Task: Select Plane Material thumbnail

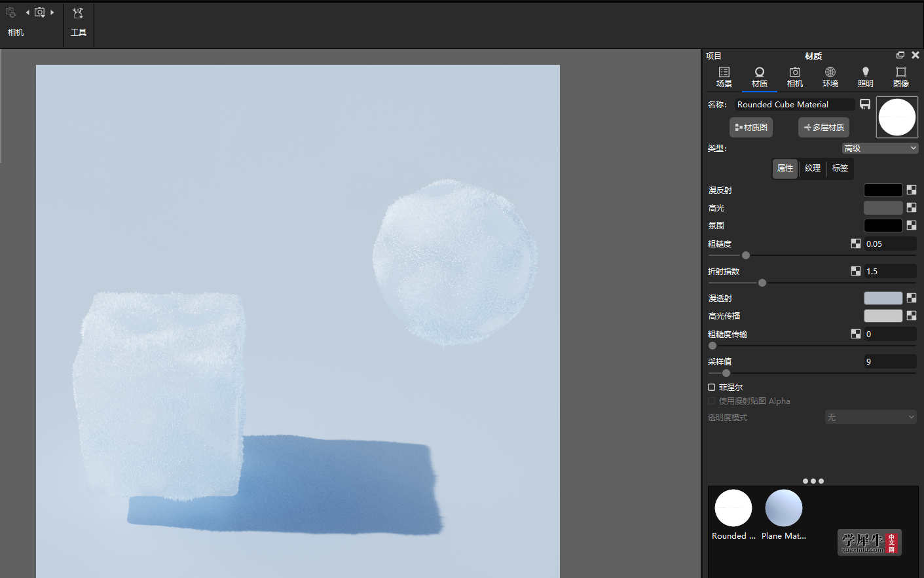Action: [x=784, y=508]
